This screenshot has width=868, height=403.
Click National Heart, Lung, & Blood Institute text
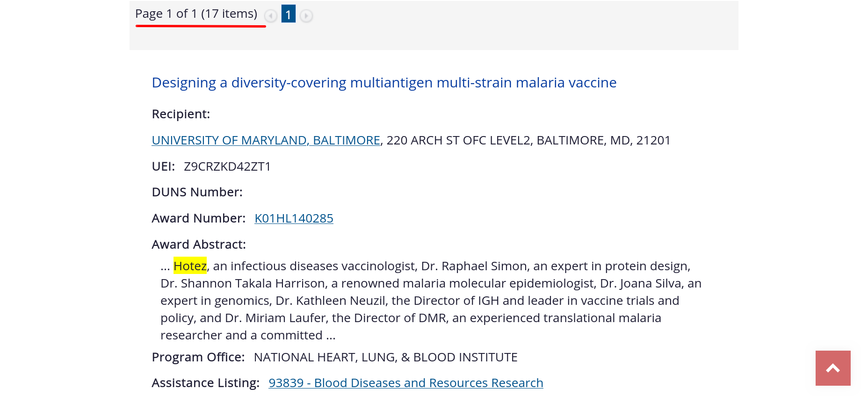385,357
